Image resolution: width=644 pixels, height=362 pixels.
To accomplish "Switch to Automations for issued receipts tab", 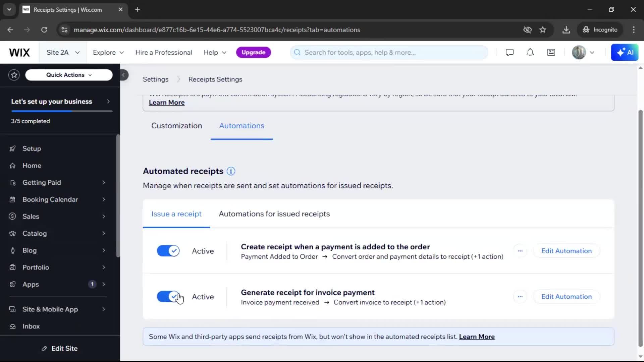I will [x=274, y=214].
